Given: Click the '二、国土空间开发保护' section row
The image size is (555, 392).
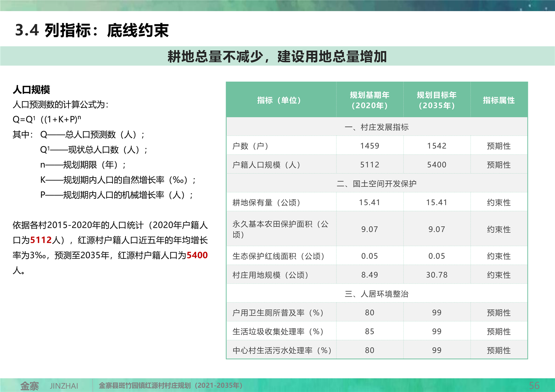Looking at the screenshot, I should (x=377, y=184).
